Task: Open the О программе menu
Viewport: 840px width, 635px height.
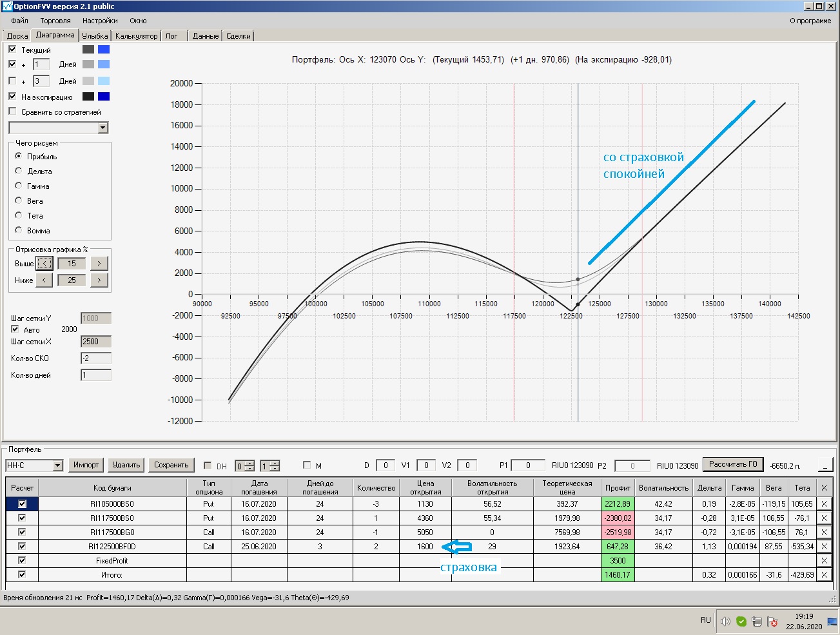Action: click(810, 21)
